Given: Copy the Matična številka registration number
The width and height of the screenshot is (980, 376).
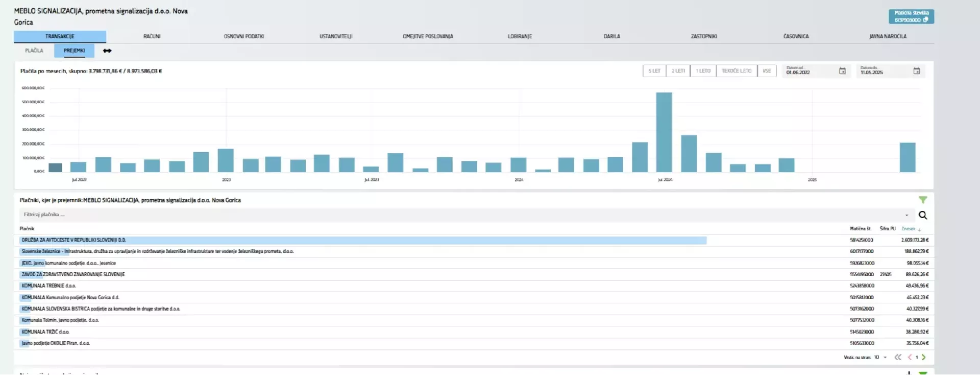Looking at the screenshot, I should tap(925, 20).
